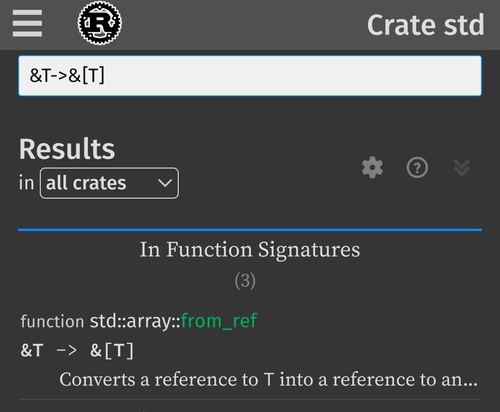Click the blue underline of the active tab

(x=250, y=230)
